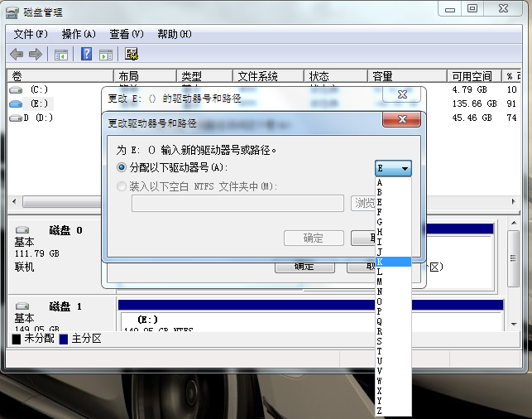Sort by the 状态 column header
The image size is (532, 419).
tap(336, 76)
